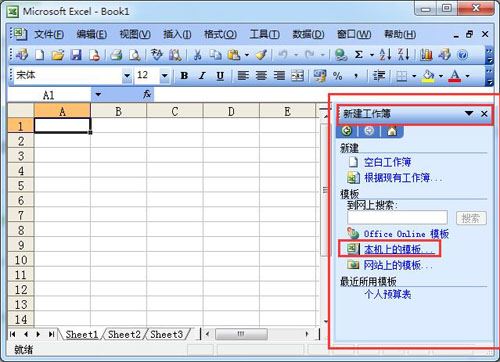Open the 文件(F) menu
Screen dimensions: 500x362
(x=49, y=34)
